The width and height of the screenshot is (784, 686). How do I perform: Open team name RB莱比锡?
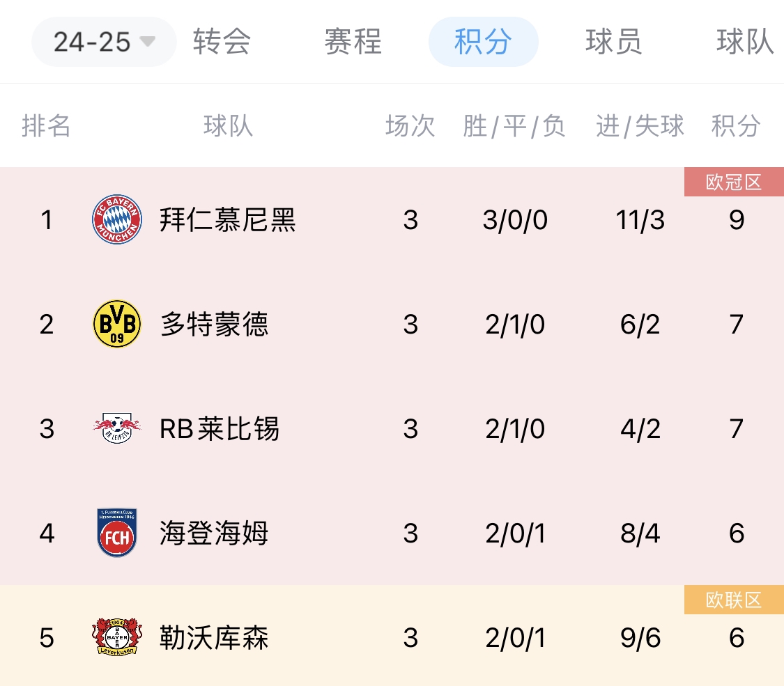point(220,429)
